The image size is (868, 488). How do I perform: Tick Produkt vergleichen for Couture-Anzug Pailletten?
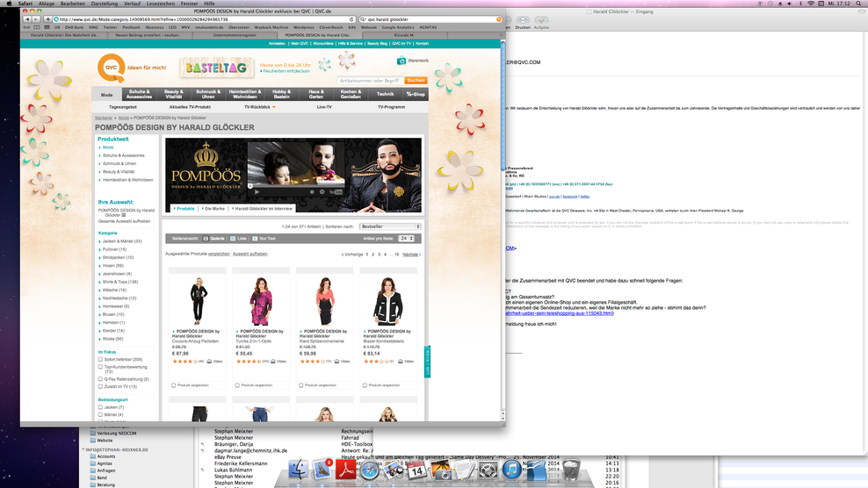click(174, 385)
